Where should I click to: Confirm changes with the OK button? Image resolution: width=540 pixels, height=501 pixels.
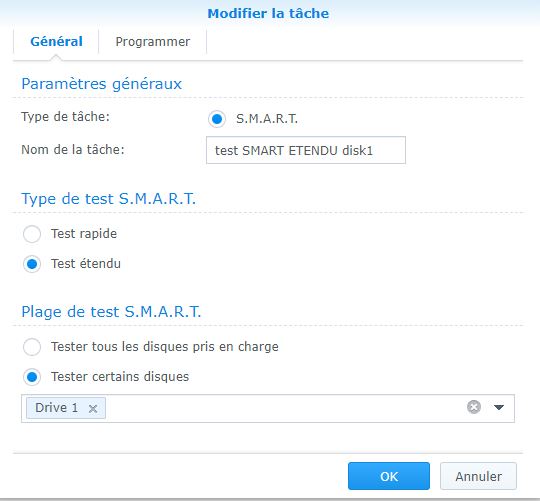[389, 476]
